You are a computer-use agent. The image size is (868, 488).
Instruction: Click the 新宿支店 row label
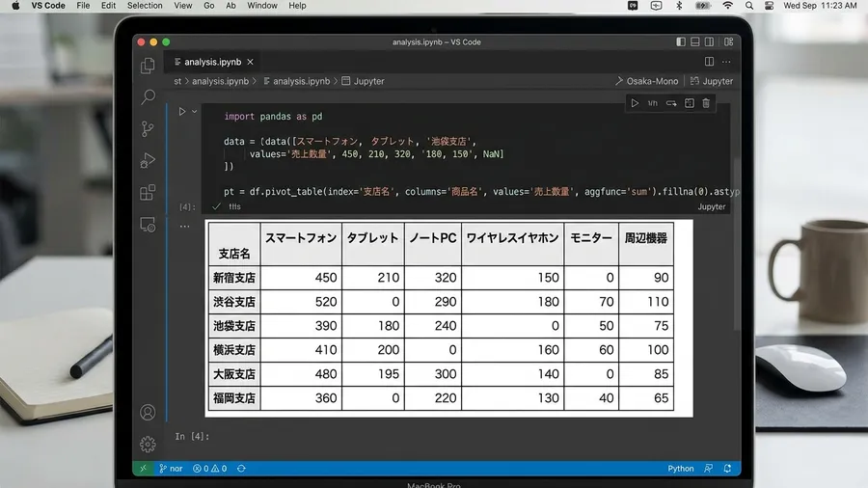point(234,278)
